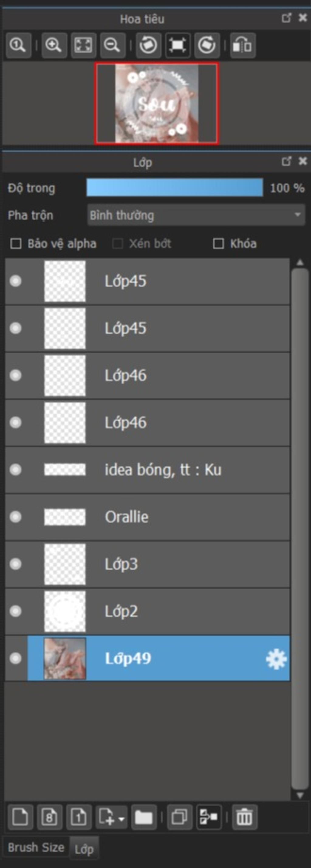The height and width of the screenshot is (868, 311).
Task: Duplicate the selected layer
Action: coord(180,817)
